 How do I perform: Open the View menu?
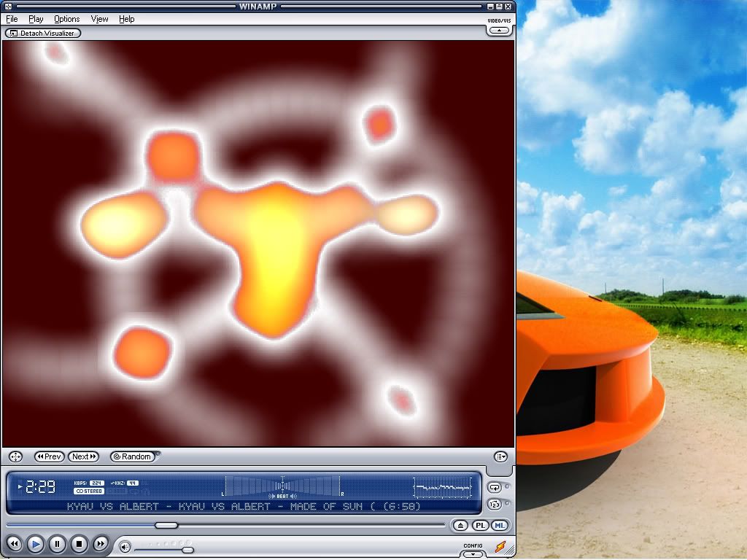click(x=99, y=19)
